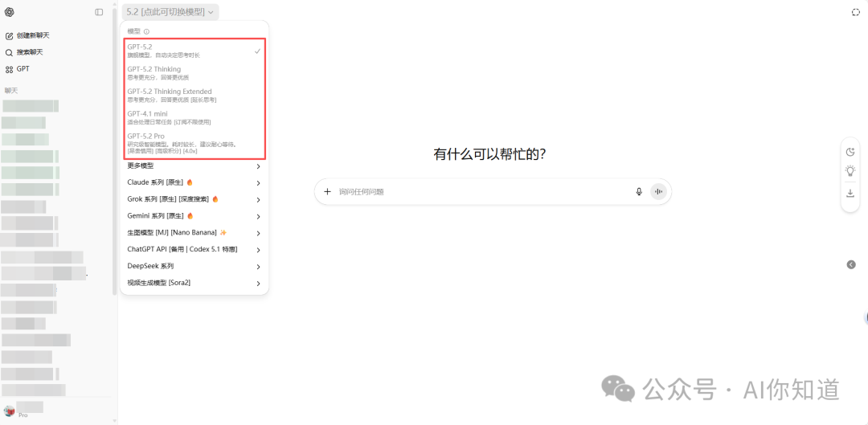Toggle dark mode with the moon icon
The image size is (868, 425).
[x=850, y=152]
